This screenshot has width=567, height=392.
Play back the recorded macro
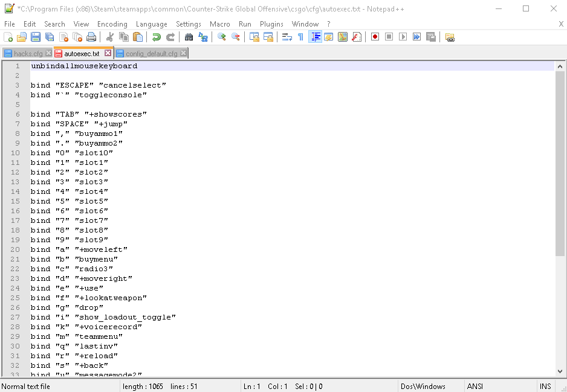click(x=403, y=37)
